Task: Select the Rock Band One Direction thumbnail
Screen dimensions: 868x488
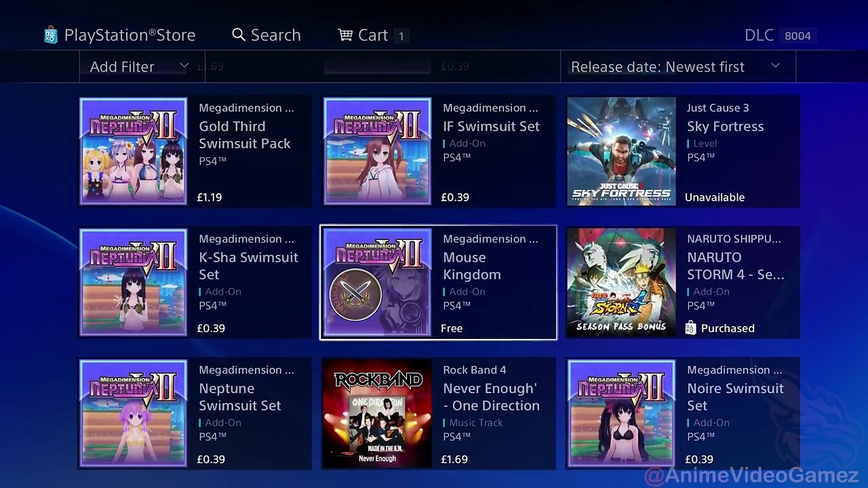Action: 378,413
